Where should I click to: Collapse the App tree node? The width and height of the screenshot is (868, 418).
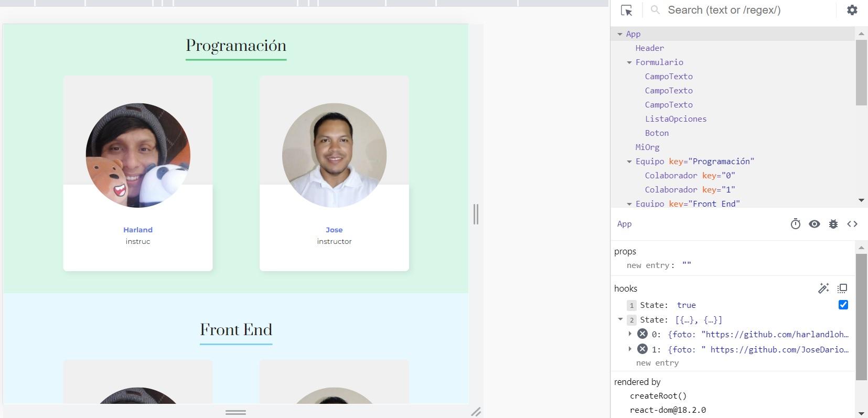[x=620, y=34]
